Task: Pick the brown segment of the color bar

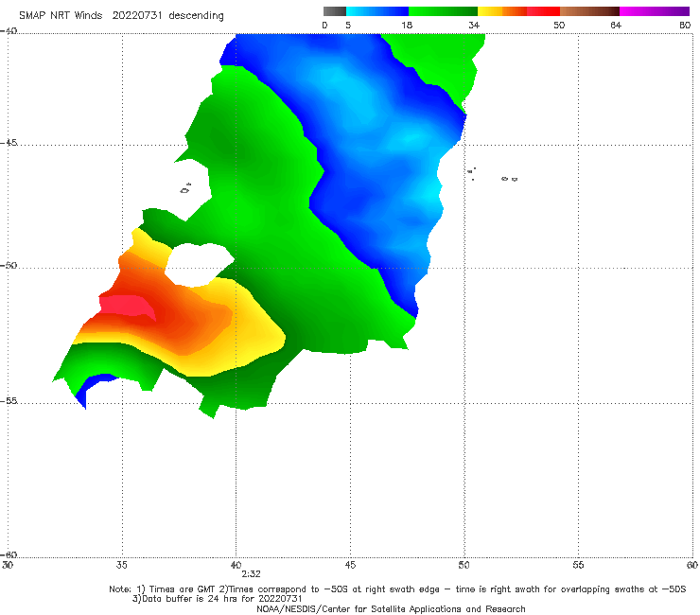Action: click(x=589, y=11)
